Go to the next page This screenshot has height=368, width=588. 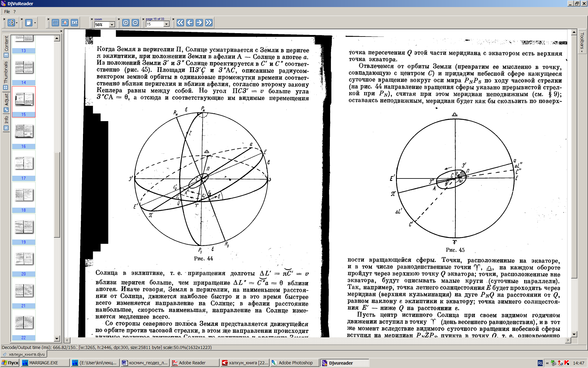[199, 23]
